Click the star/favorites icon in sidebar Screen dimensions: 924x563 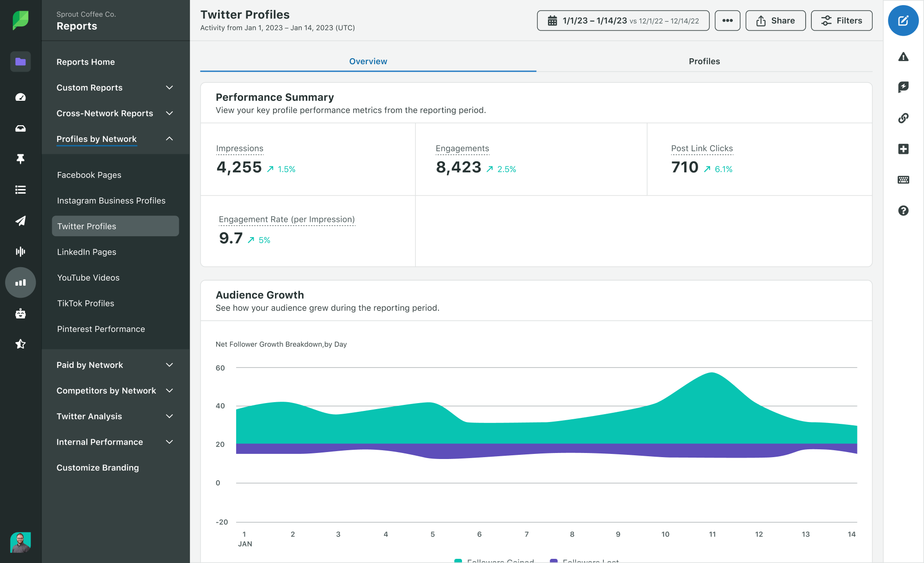20,344
